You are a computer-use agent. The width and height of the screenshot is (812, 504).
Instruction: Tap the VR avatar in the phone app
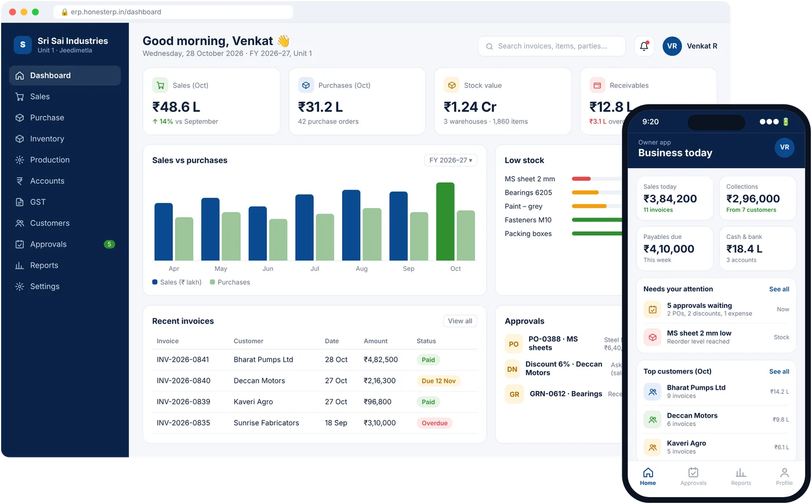click(x=785, y=147)
